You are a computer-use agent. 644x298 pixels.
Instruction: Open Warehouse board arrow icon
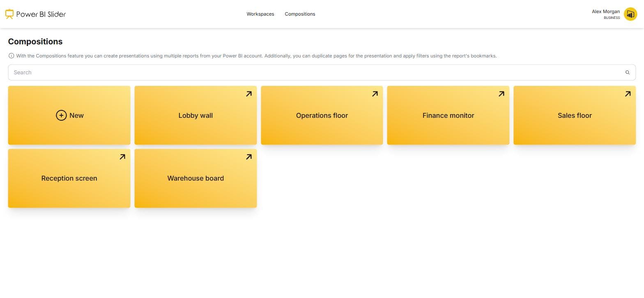coord(248,157)
